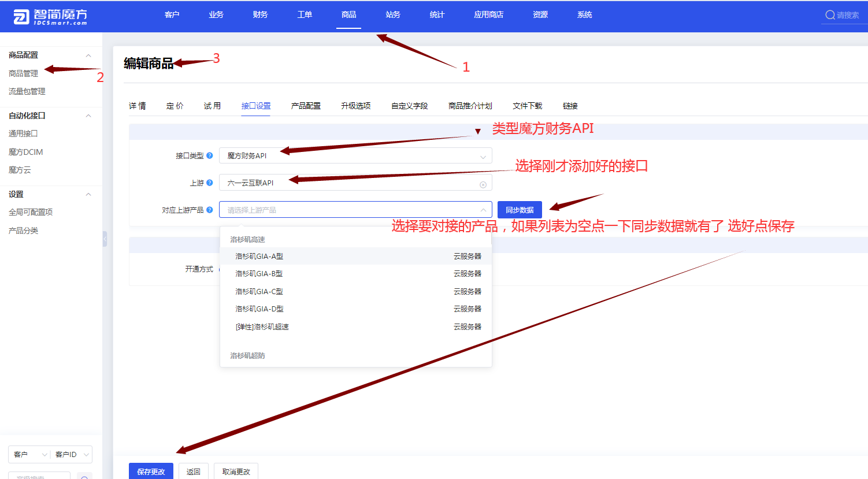
Task: Open the 商品 top menu
Action: 349,15
